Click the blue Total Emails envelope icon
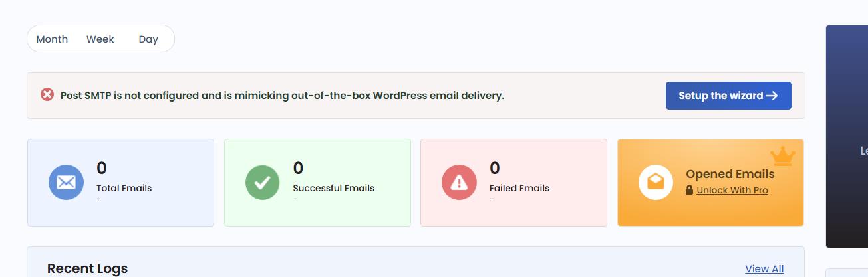The height and width of the screenshot is (277, 868). 66,182
